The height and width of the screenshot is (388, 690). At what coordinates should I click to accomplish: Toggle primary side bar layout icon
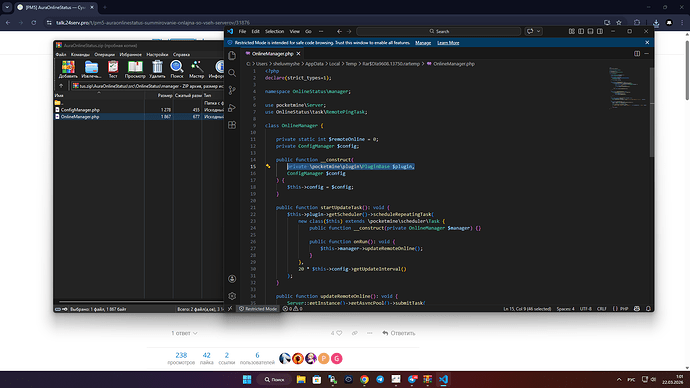(581, 31)
